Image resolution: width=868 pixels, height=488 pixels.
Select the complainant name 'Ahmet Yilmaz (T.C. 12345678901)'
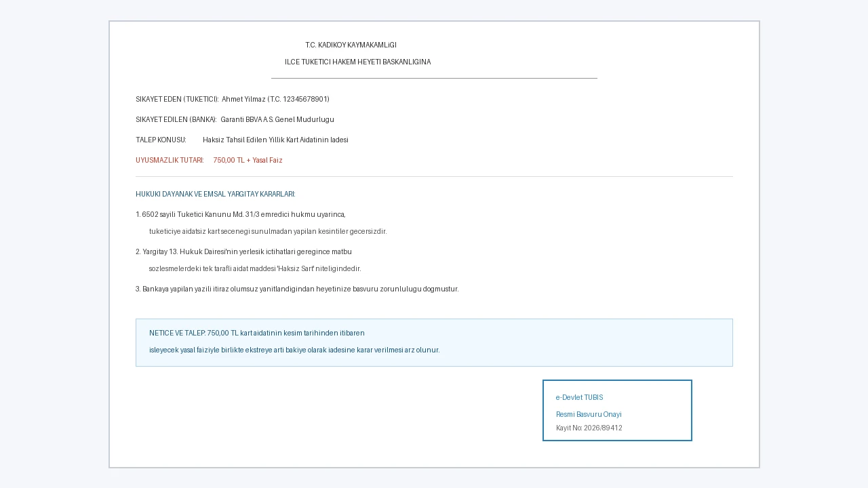(x=275, y=99)
